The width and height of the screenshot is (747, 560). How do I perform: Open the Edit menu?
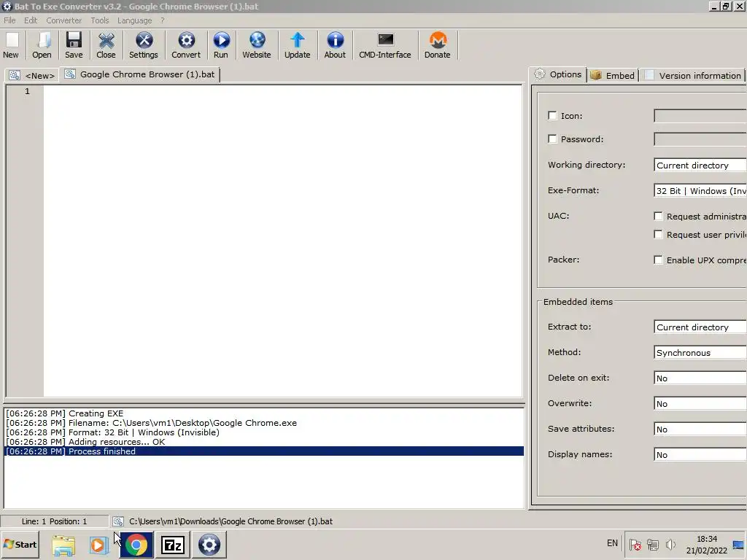31,20
